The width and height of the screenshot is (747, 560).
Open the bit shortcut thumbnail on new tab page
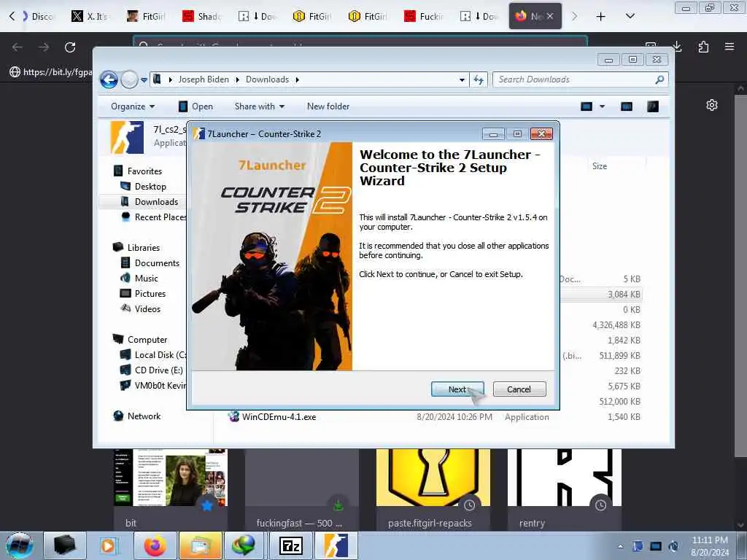[171, 478]
